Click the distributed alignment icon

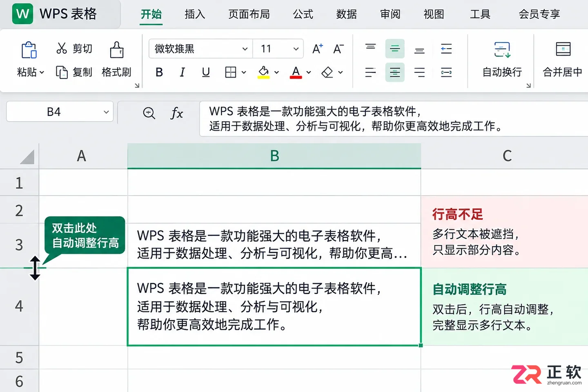tap(446, 72)
